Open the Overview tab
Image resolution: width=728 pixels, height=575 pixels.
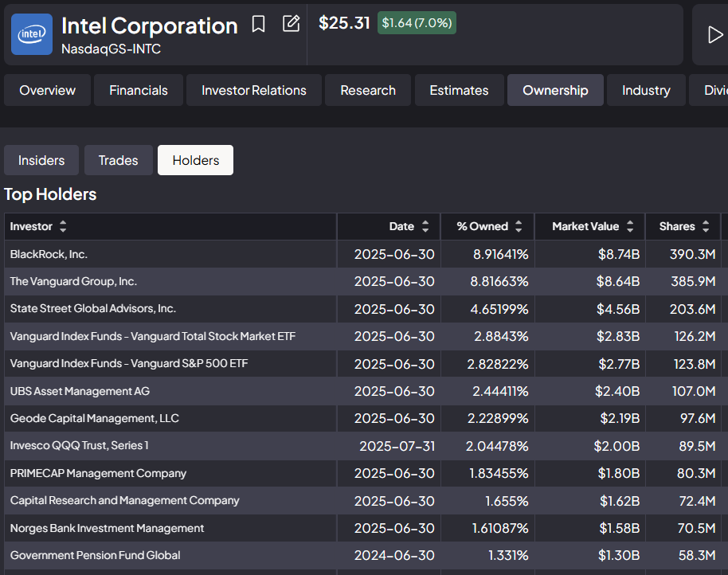click(47, 90)
